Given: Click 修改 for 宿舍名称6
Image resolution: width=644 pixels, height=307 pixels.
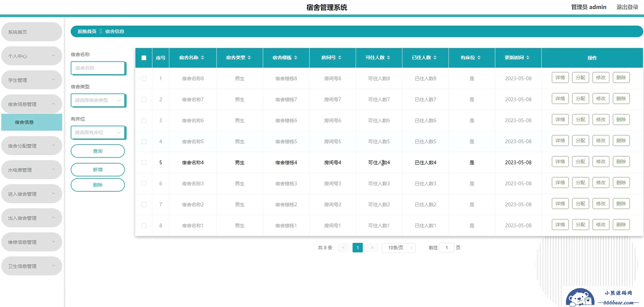Looking at the screenshot, I should 601,120.
